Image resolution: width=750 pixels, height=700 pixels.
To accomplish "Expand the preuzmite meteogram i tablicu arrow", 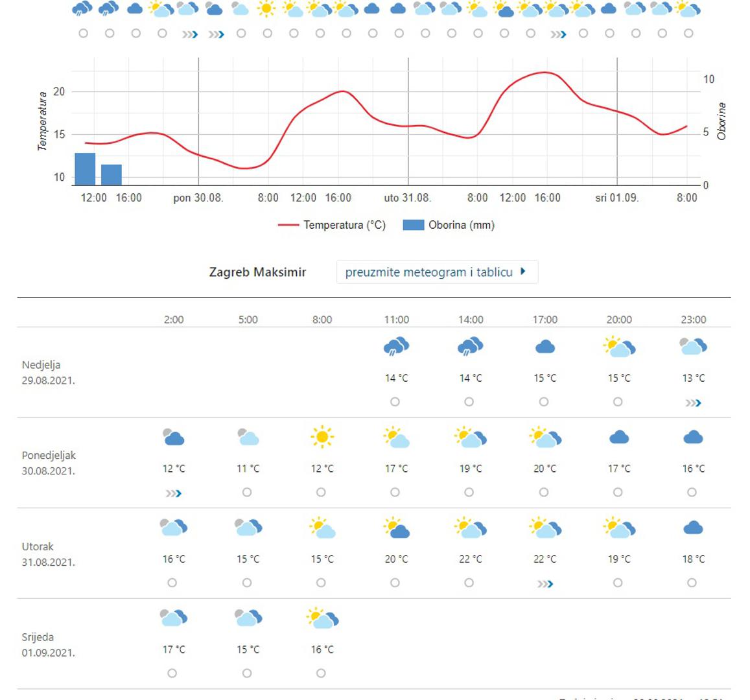I will point(523,272).
